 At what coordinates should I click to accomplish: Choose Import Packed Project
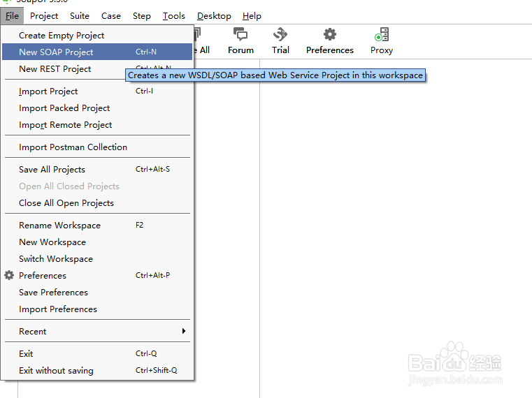[97, 108]
